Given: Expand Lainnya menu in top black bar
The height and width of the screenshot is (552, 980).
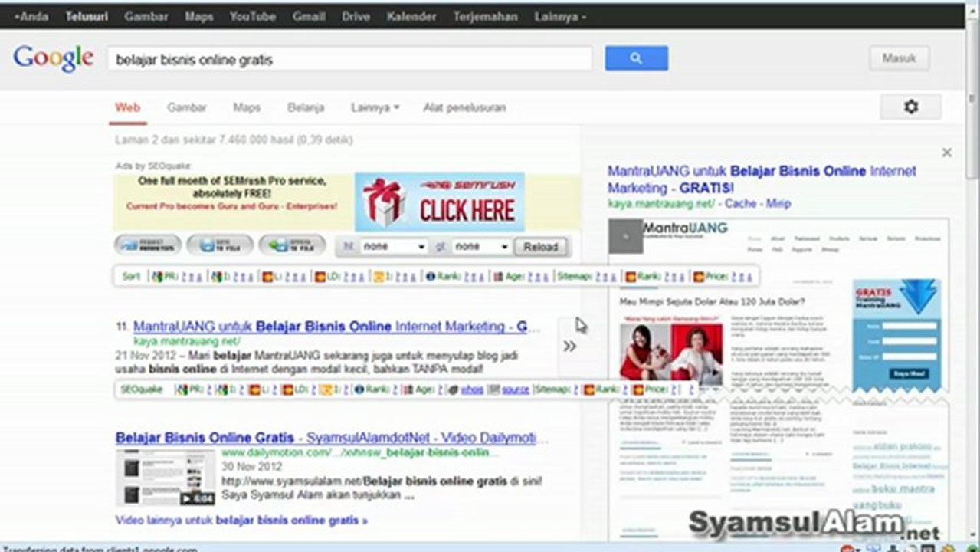Looking at the screenshot, I should click(x=562, y=16).
